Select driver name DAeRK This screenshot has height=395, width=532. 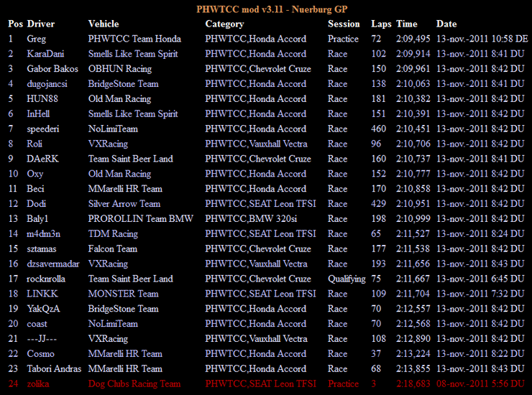tap(42, 159)
